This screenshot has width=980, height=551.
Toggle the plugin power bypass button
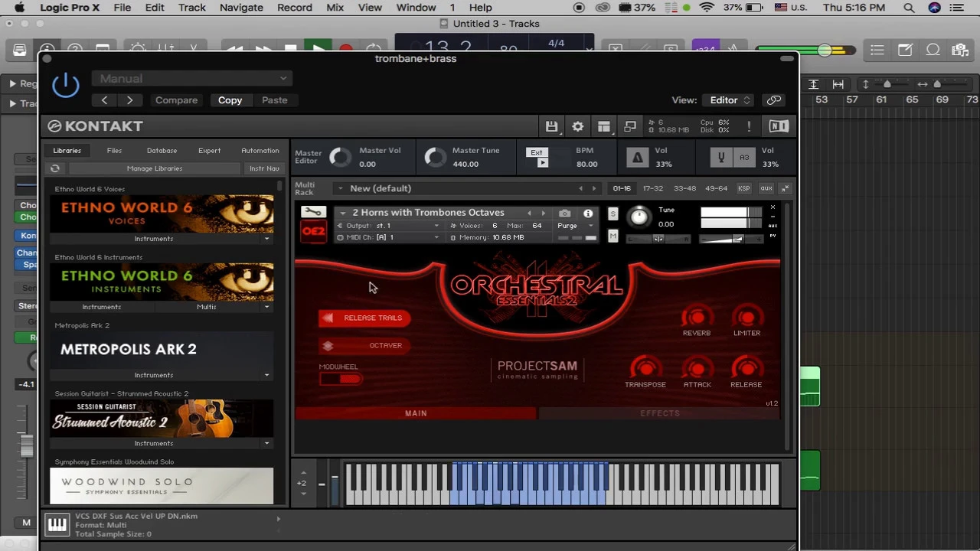[x=66, y=85]
